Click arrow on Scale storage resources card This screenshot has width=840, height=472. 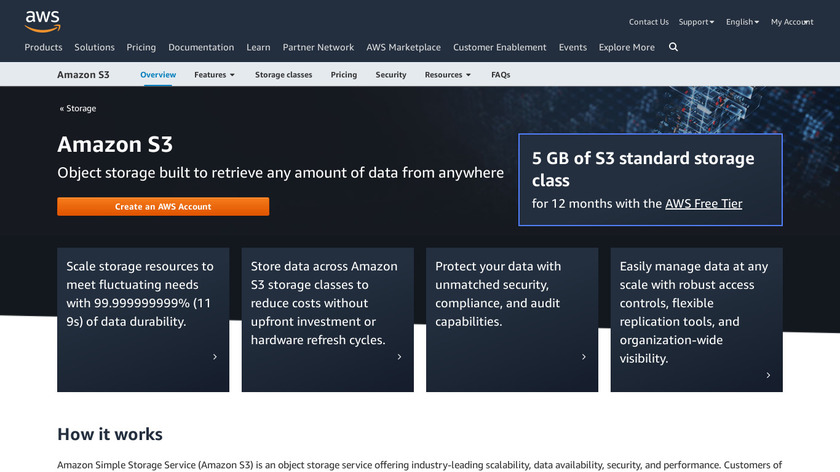click(215, 357)
